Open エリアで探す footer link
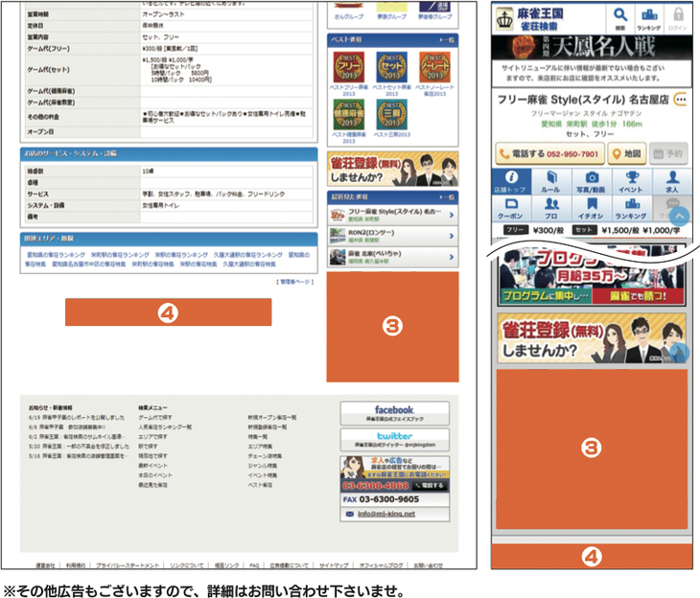The image size is (700, 598). [x=152, y=437]
